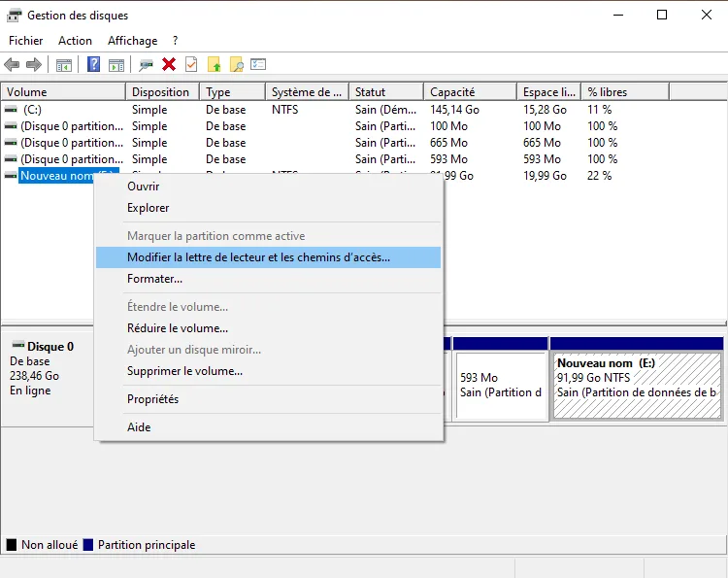The image size is (728, 578).
Task: Sort by the Disposition column header
Action: (x=162, y=92)
